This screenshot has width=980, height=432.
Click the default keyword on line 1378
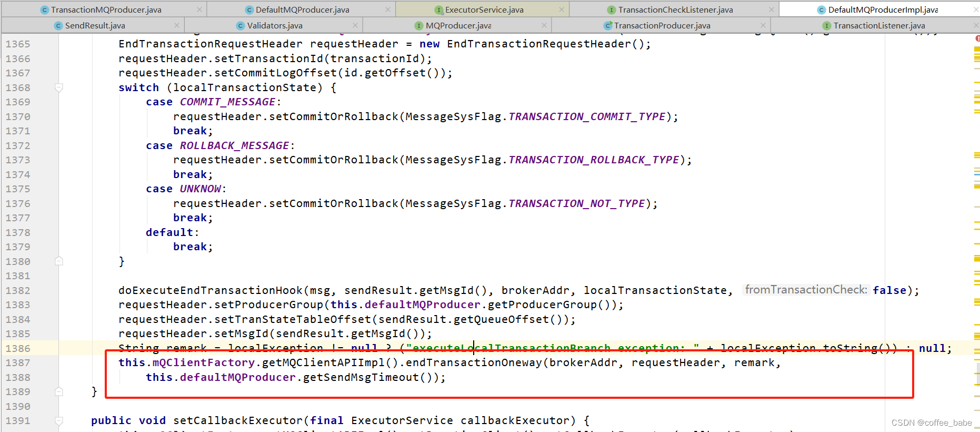(x=169, y=232)
